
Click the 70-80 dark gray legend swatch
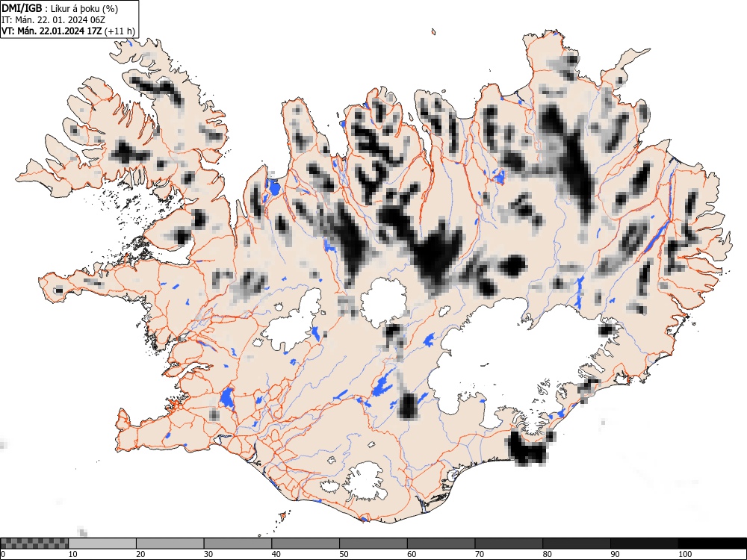coord(508,544)
